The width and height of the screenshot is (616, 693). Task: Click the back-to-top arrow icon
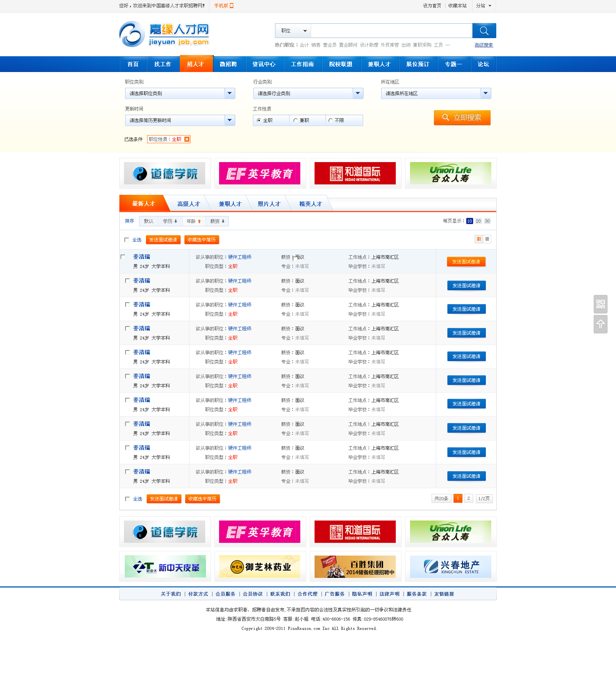pos(600,324)
